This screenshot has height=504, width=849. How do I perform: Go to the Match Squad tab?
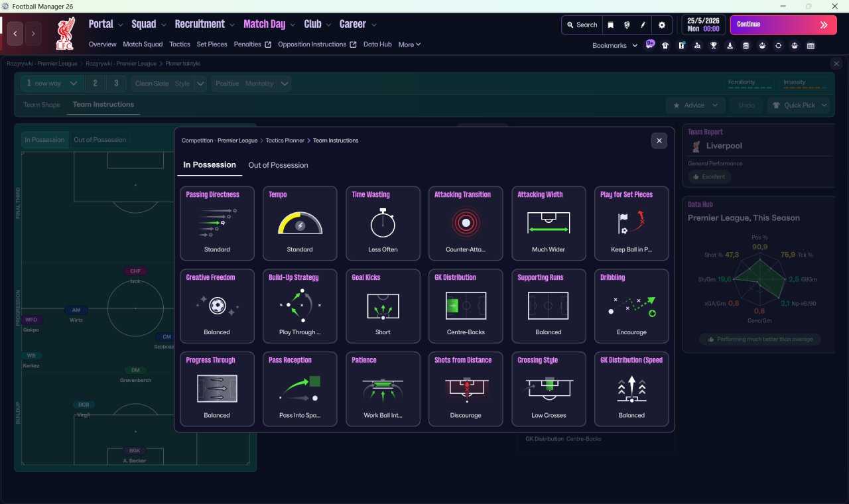tap(143, 44)
